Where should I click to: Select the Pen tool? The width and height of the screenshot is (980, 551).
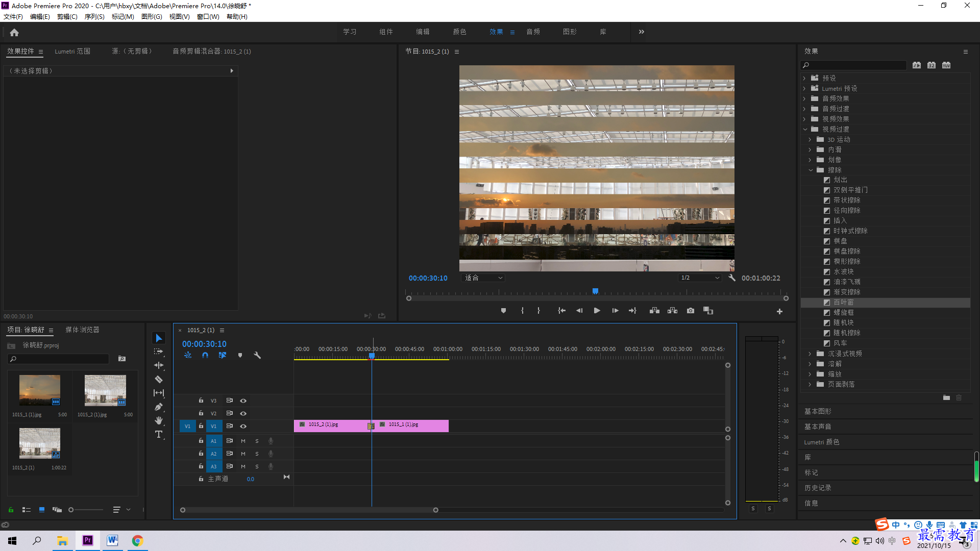(x=159, y=407)
